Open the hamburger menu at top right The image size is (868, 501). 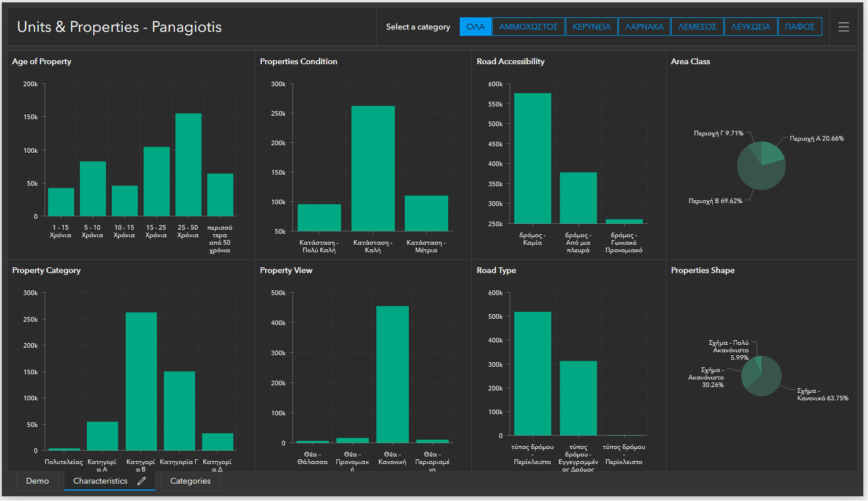pos(844,27)
